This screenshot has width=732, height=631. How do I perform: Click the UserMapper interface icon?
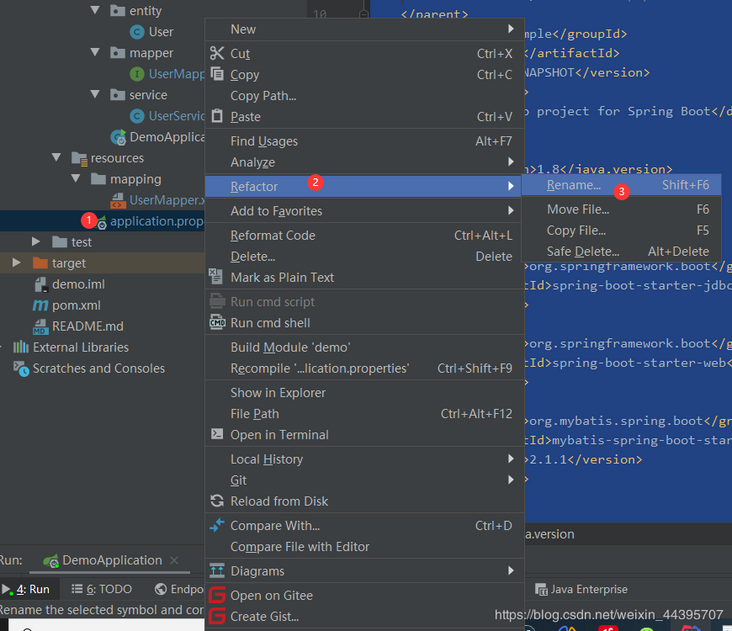pyautogui.click(x=137, y=74)
